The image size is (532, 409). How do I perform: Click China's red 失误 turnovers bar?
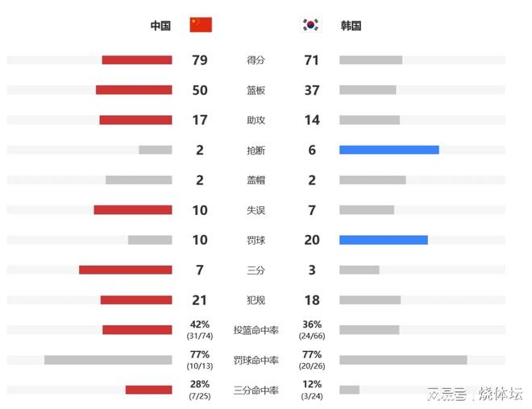(133, 210)
